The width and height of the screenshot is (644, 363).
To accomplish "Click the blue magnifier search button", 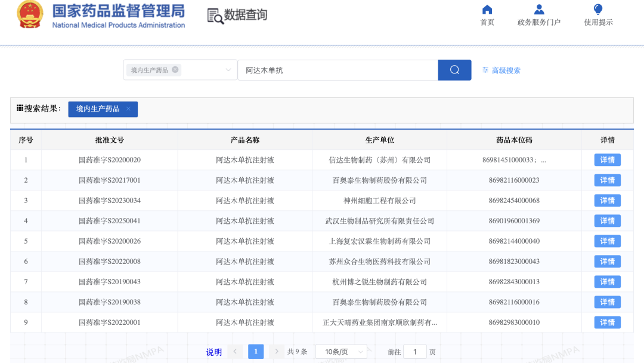I will pos(454,70).
